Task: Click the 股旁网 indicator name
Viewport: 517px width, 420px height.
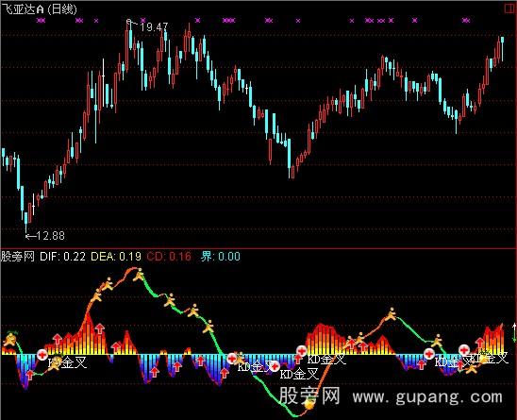Action: click(18, 257)
